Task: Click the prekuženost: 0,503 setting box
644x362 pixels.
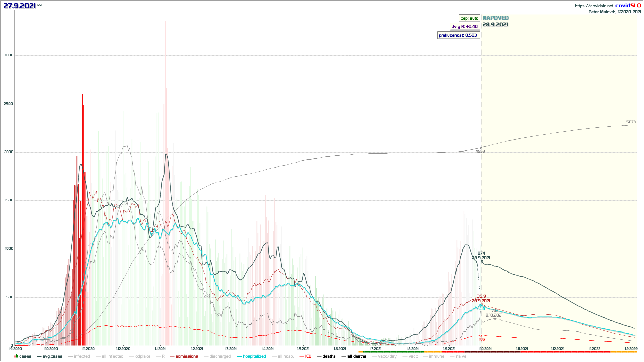Action: pos(458,35)
